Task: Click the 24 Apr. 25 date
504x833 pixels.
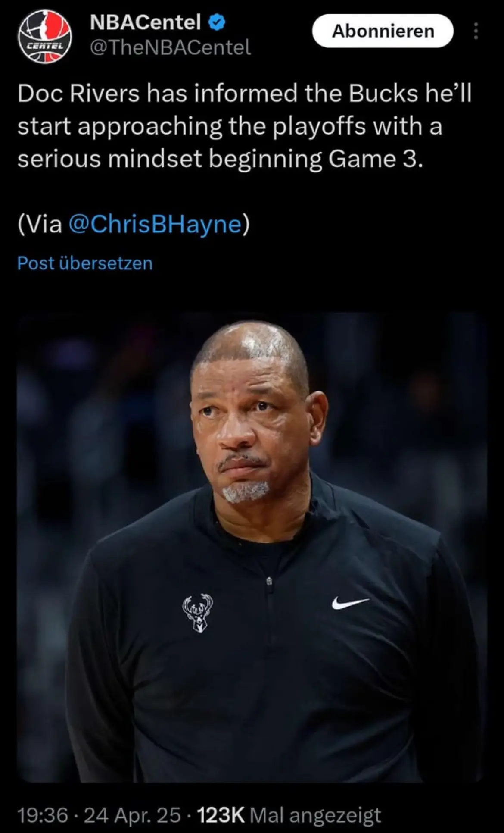Action: click(x=132, y=815)
